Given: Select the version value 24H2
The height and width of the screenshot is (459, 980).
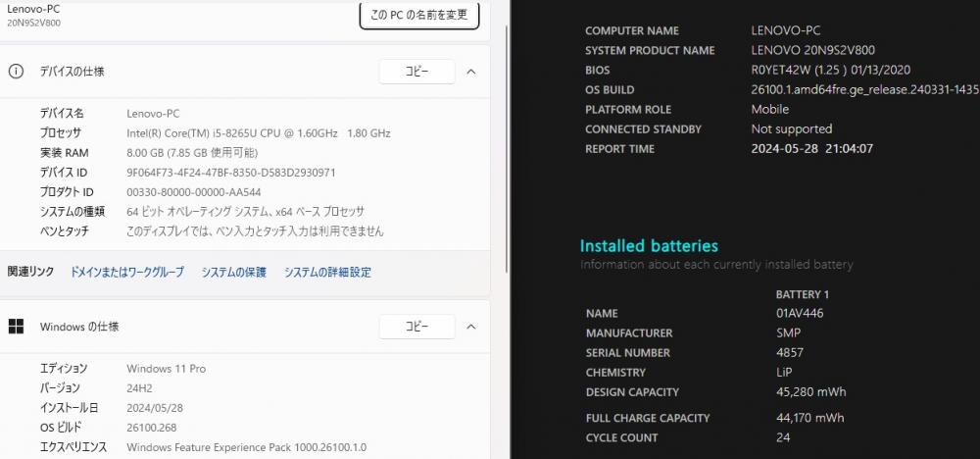Looking at the screenshot, I should pyautogui.click(x=139, y=387).
